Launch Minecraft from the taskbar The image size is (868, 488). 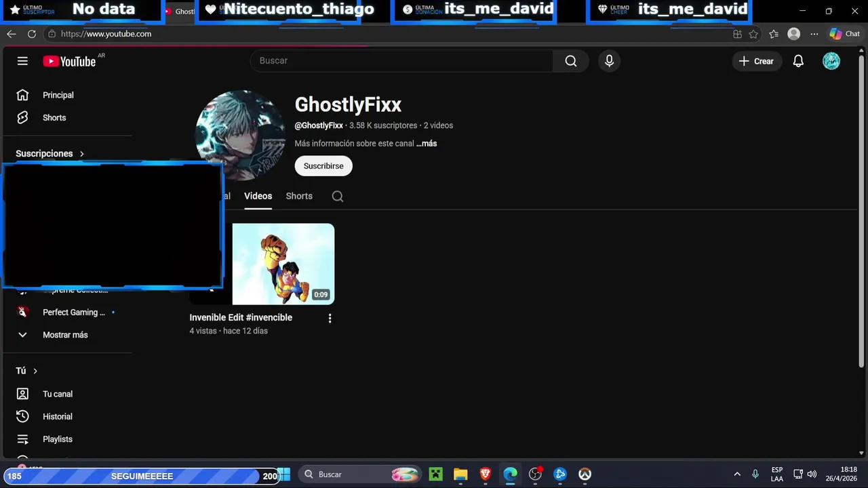click(435, 474)
